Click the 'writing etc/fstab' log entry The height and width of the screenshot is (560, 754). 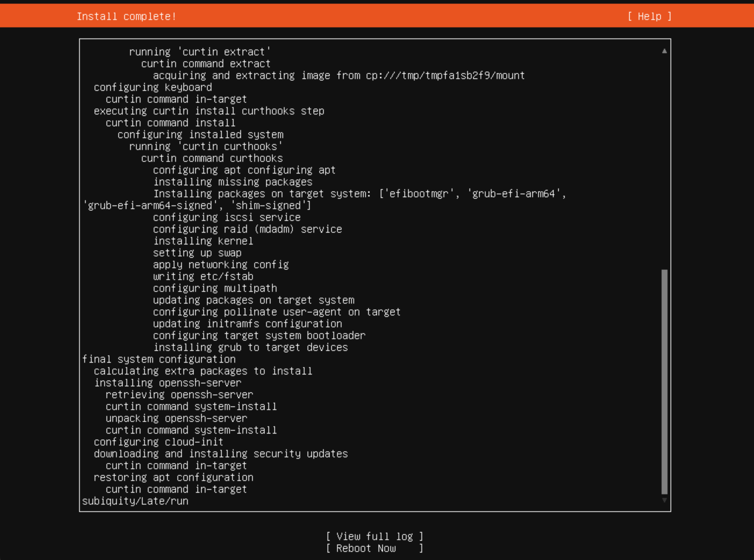pyautogui.click(x=203, y=276)
